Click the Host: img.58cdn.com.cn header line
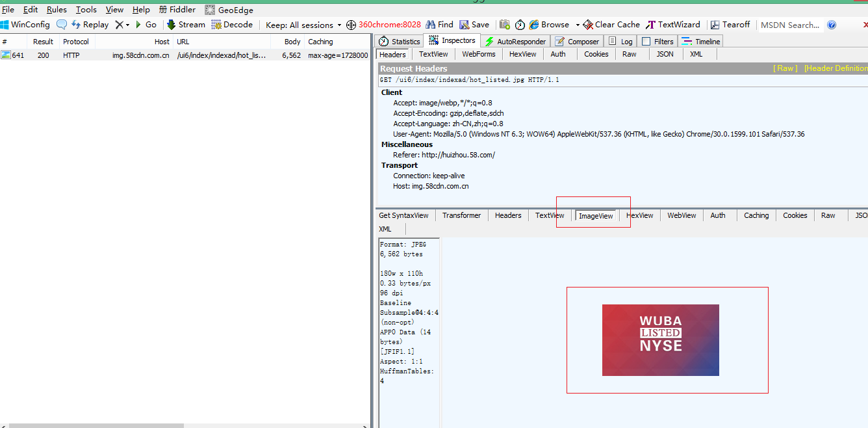The height and width of the screenshot is (428, 868). (x=431, y=186)
